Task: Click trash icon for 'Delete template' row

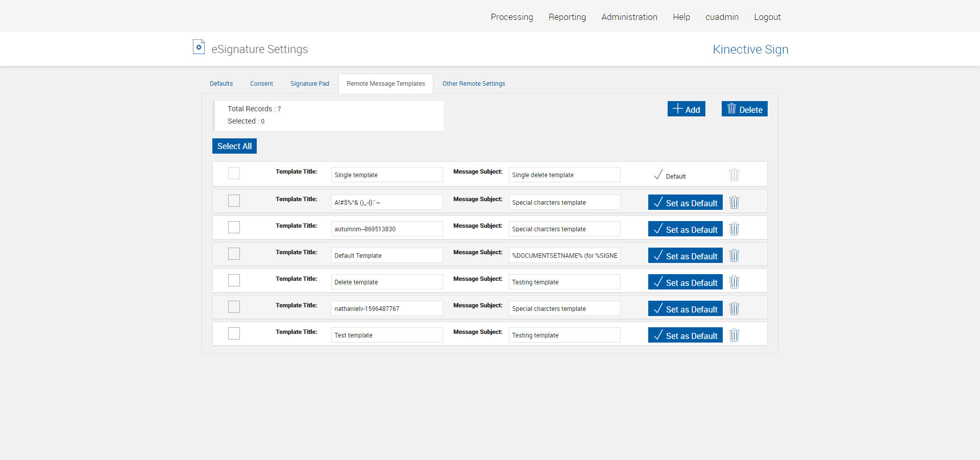Action: click(734, 282)
